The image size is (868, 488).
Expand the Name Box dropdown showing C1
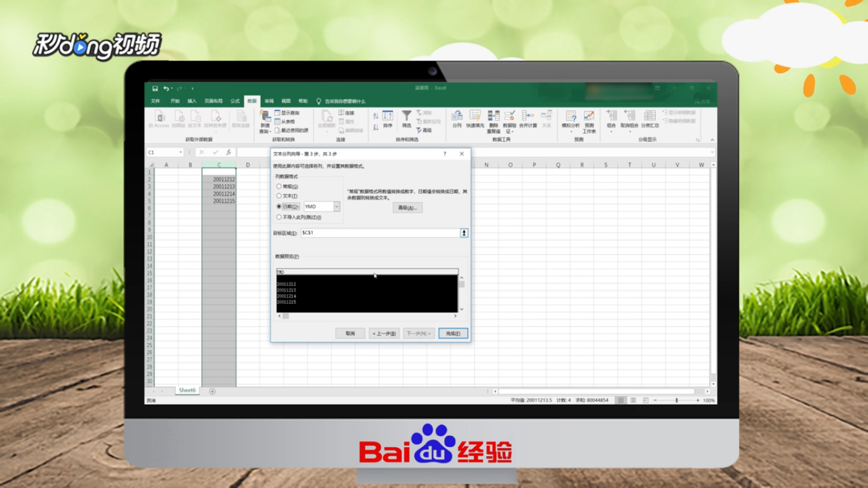(180, 152)
